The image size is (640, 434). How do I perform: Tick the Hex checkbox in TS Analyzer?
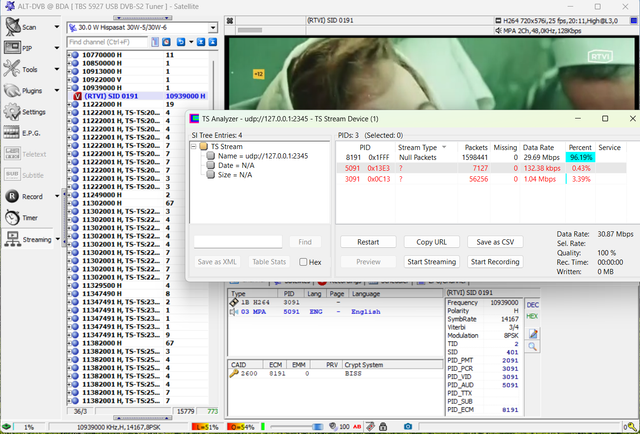(303, 262)
